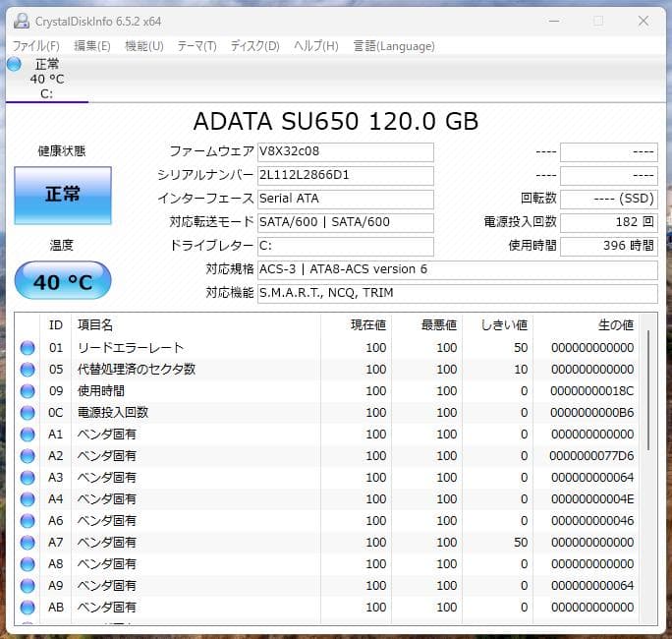Viewport: 672px width, 639px height.
Task: Click status orb of row A3
Action: click(x=28, y=478)
